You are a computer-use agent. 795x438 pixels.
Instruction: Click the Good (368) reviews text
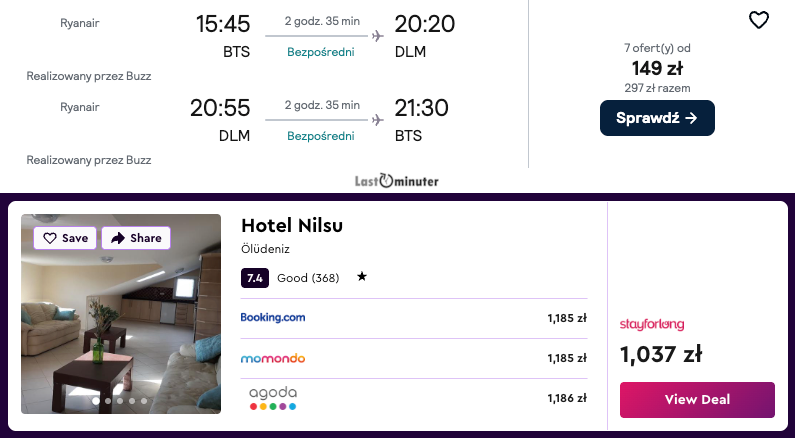(308, 277)
